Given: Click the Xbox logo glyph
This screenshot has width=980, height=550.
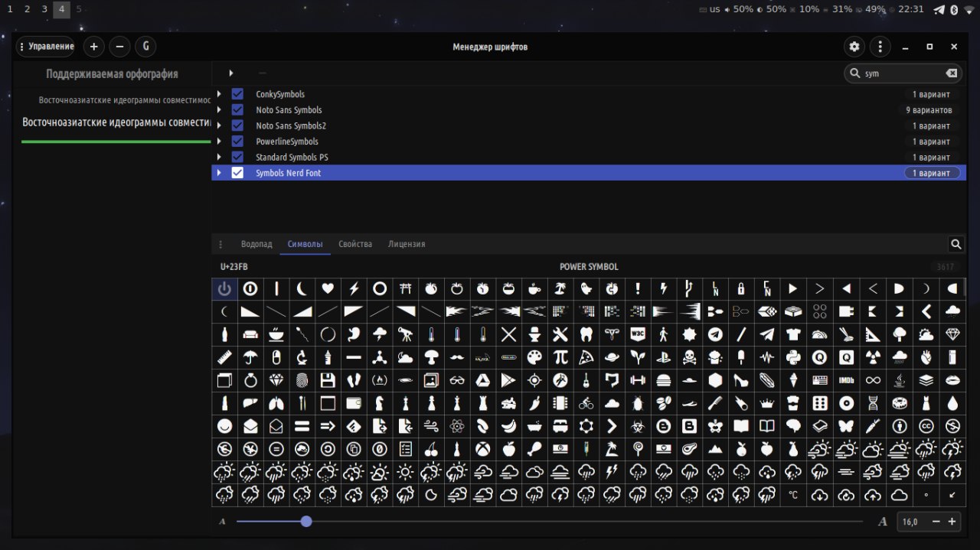Looking at the screenshot, I should 482,449.
